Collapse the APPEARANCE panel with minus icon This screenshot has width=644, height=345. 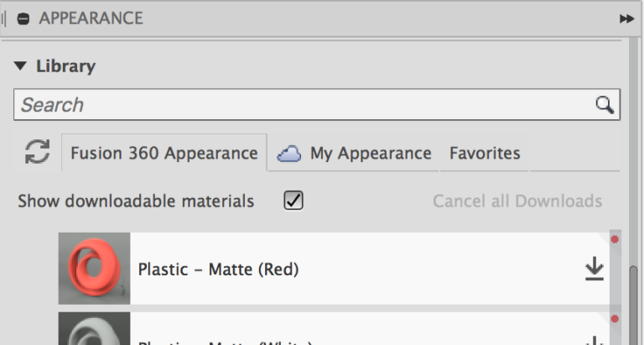tap(23, 18)
